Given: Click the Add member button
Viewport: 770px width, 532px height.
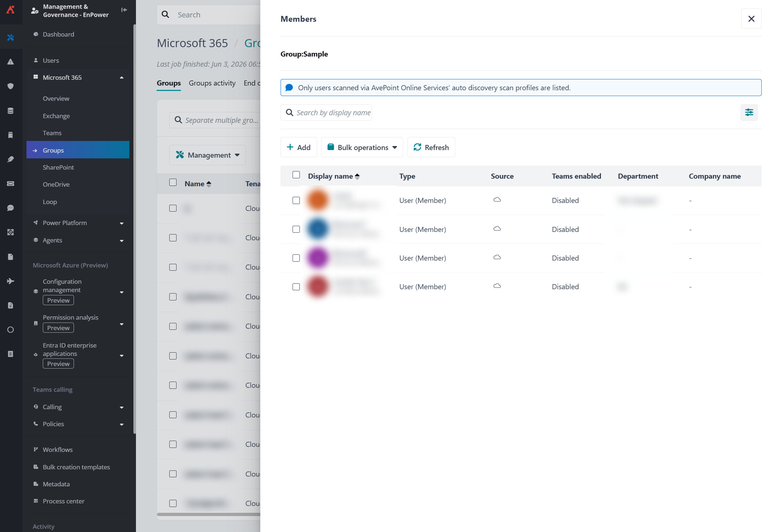Looking at the screenshot, I should pos(299,147).
